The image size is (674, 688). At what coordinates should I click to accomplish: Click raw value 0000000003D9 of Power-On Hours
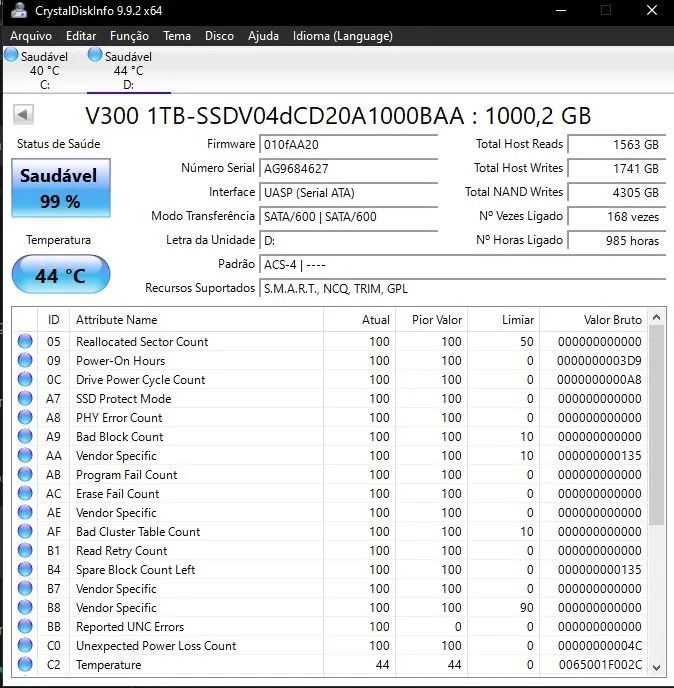(599, 361)
